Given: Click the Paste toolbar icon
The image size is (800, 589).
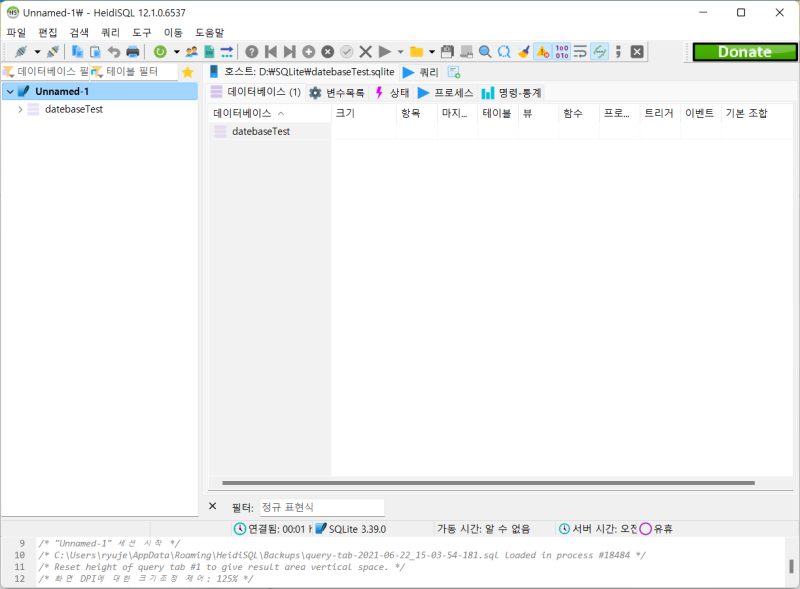Looking at the screenshot, I should pos(95,52).
